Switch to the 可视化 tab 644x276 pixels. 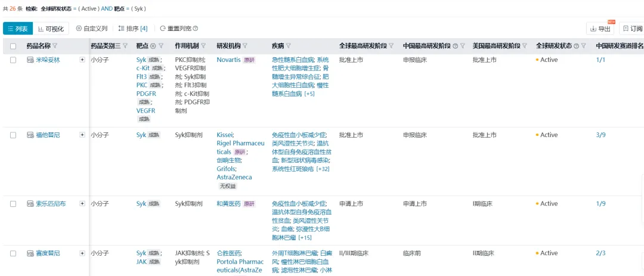(51, 29)
